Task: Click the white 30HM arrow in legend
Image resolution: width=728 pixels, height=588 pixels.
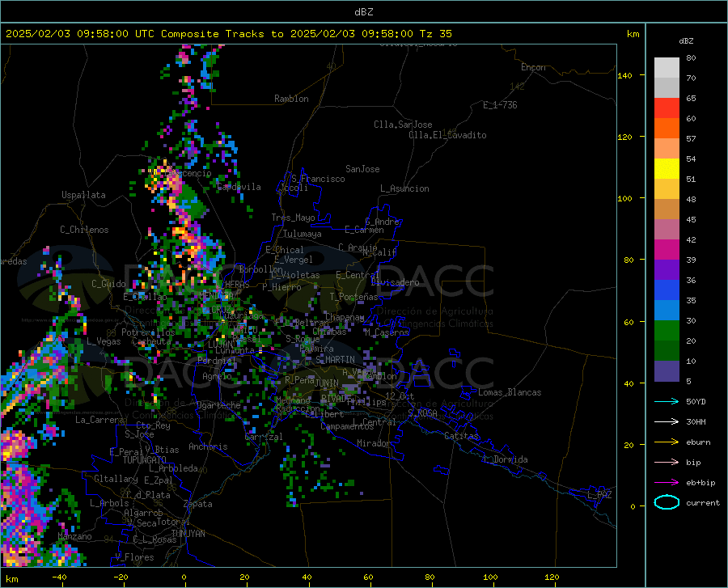Action: tap(667, 421)
